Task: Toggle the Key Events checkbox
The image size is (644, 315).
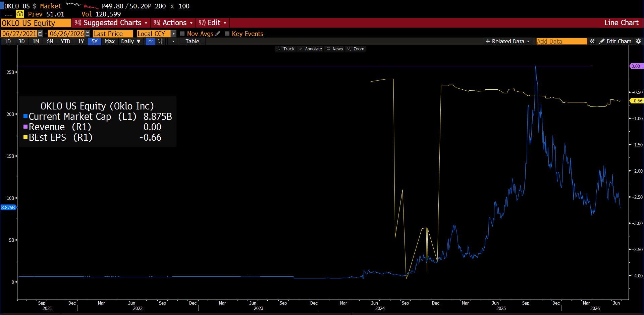Action: 227,34
